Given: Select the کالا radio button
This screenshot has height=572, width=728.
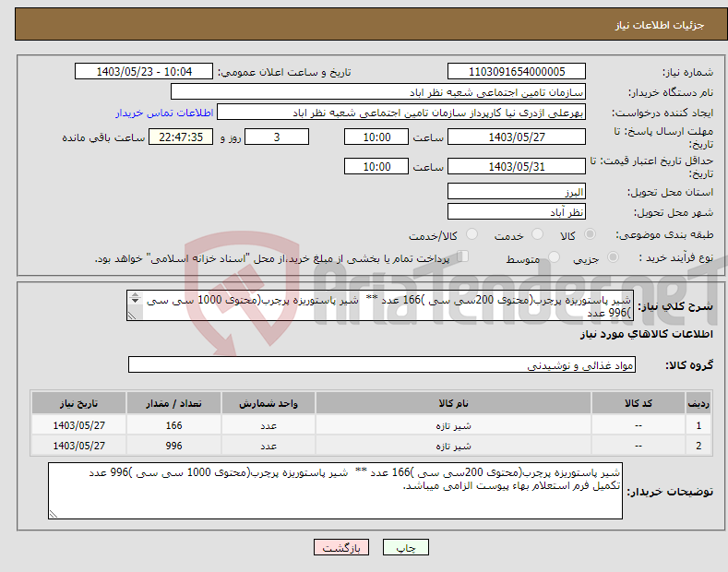Looking at the screenshot, I should (x=590, y=234).
